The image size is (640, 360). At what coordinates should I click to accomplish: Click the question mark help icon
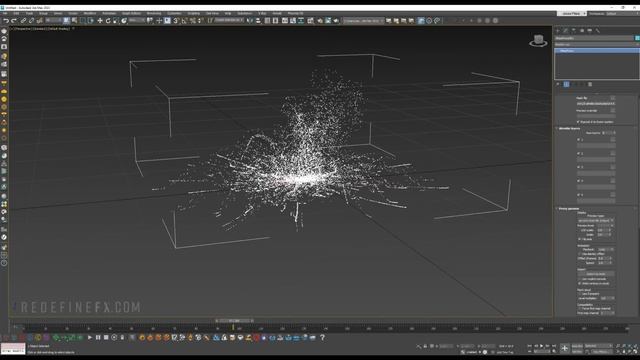tap(322, 338)
